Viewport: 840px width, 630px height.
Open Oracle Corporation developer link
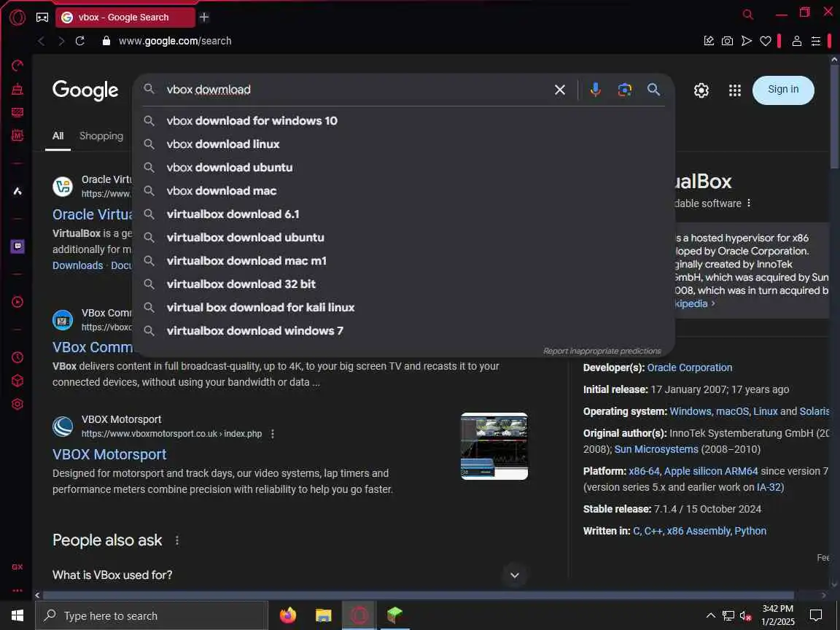pyautogui.click(x=690, y=368)
